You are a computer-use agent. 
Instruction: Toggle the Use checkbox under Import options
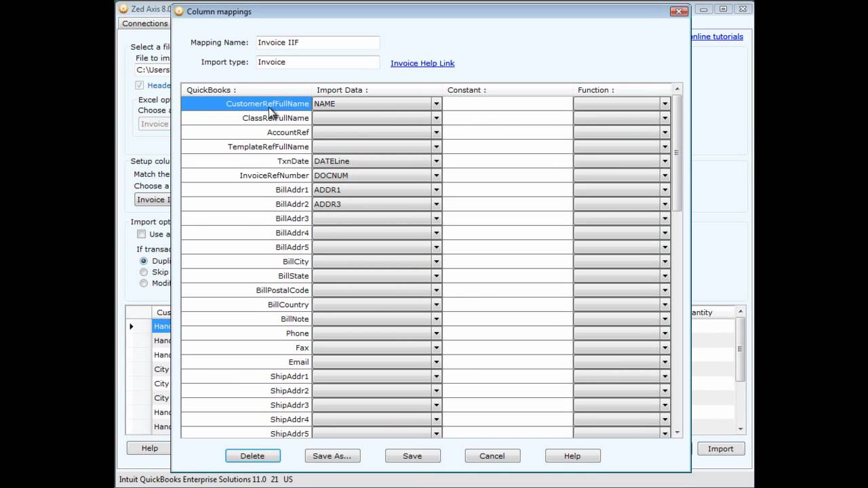click(141, 234)
